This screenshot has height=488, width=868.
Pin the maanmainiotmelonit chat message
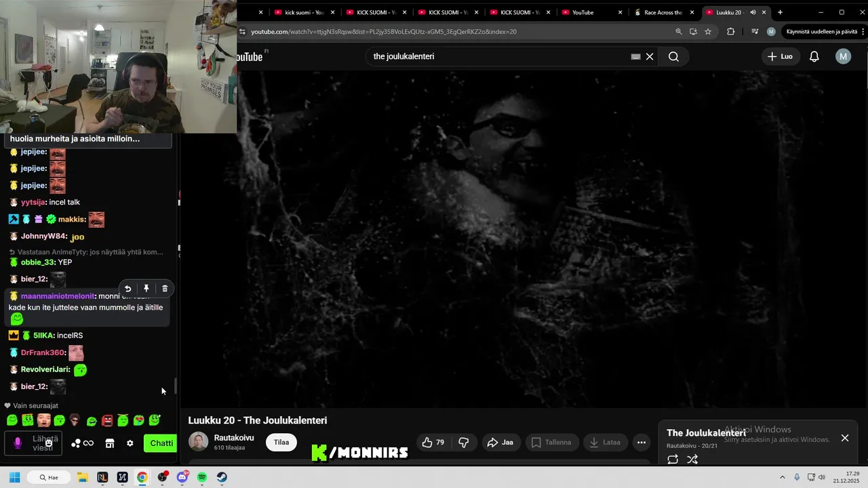[146, 289]
